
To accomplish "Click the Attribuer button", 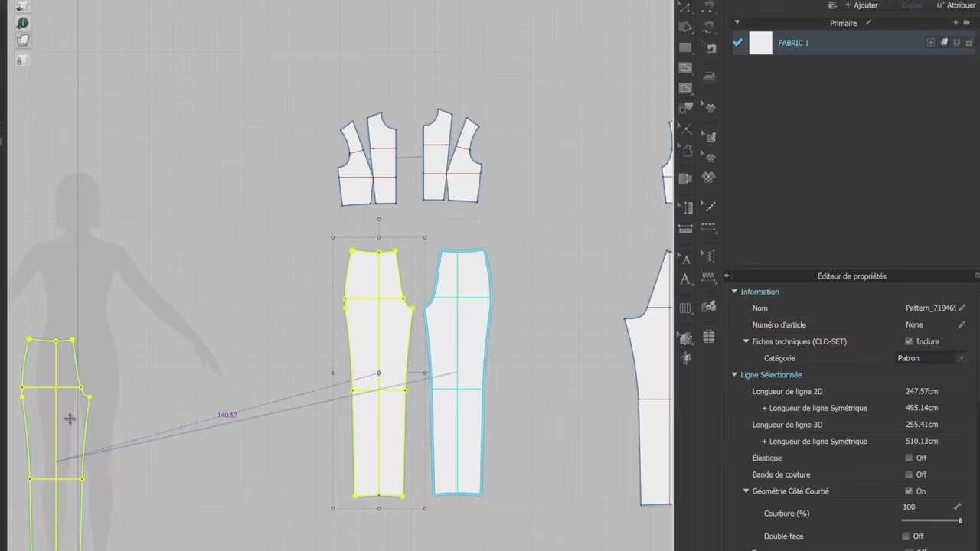I will pyautogui.click(x=955, y=5).
